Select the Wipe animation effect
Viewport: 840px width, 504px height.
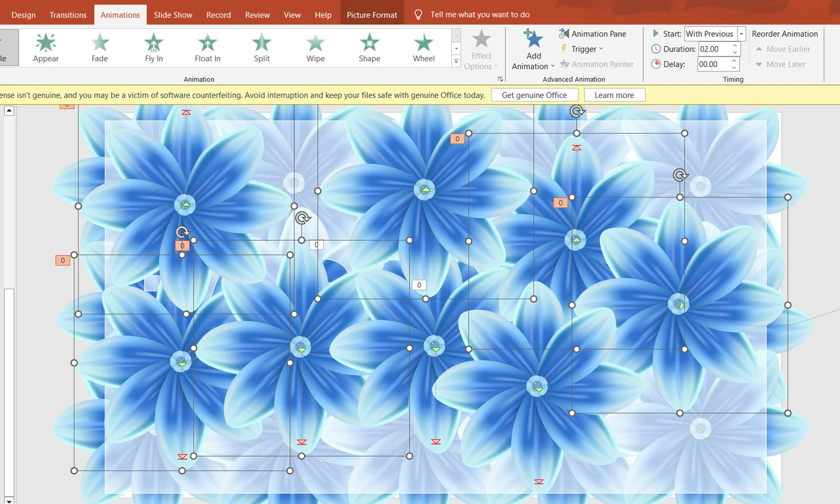(x=316, y=47)
